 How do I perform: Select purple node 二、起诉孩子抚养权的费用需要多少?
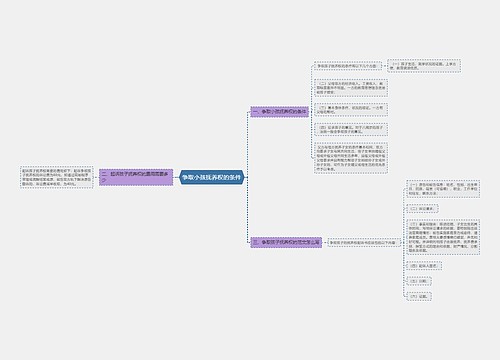pos(136,177)
